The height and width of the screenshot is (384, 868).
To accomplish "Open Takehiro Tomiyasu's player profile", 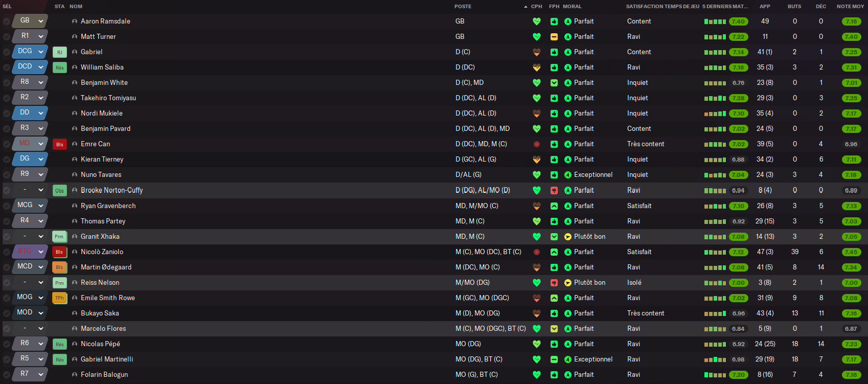I will [108, 98].
